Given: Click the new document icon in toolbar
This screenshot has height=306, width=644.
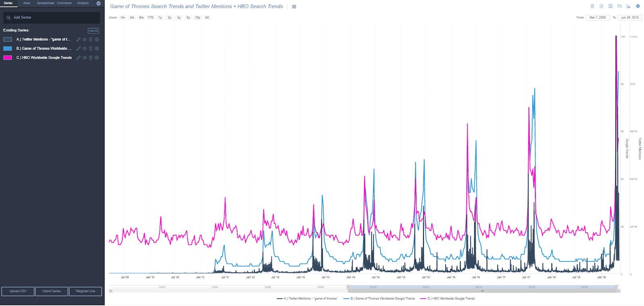Looking at the screenshot, I should [601, 6].
